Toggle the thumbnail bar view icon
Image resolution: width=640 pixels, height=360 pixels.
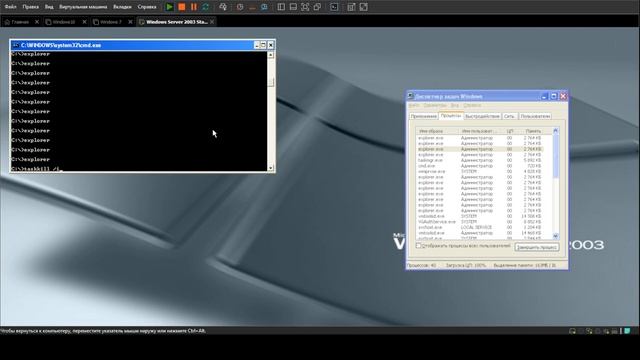click(293, 7)
